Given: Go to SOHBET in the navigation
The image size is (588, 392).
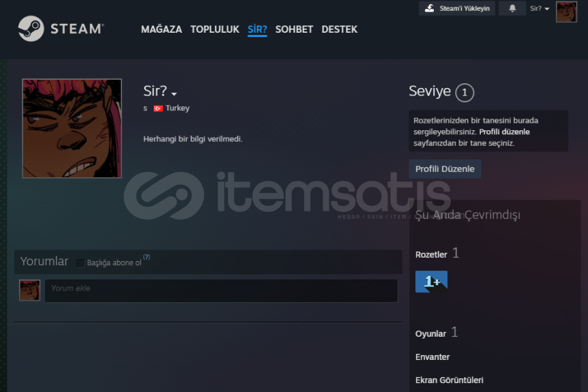Looking at the screenshot, I should tap(294, 29).
